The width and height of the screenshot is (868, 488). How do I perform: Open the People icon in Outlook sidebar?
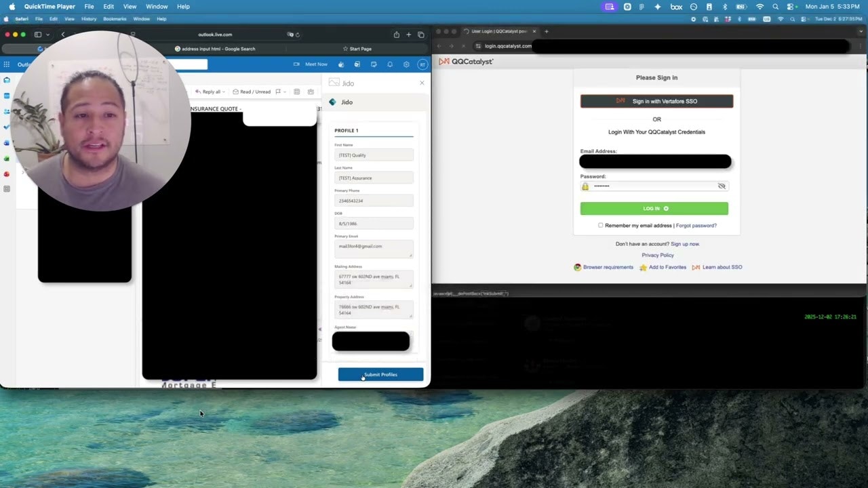7,110
